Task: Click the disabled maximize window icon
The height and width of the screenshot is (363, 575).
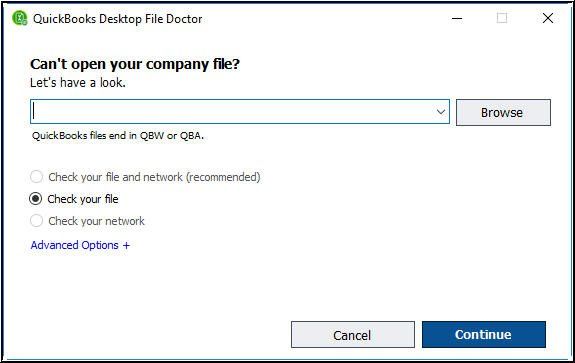Action: pyautogui.click(x=502, y=18)
